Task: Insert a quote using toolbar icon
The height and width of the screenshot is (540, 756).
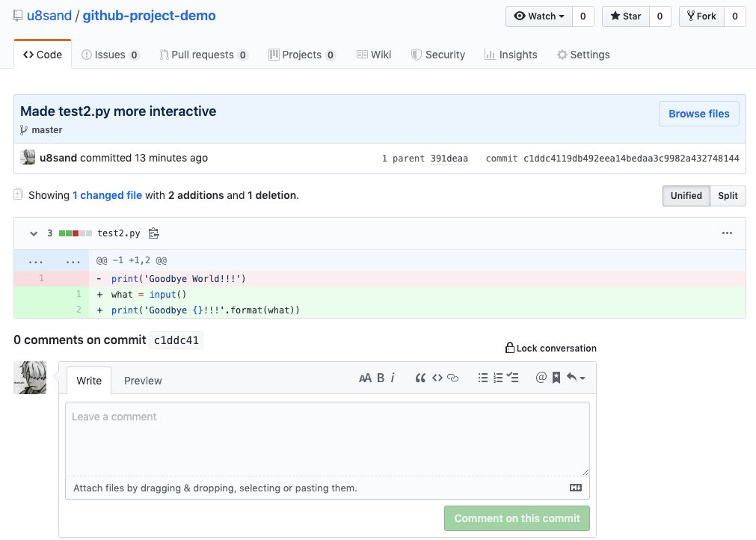Action: [420, 378]
